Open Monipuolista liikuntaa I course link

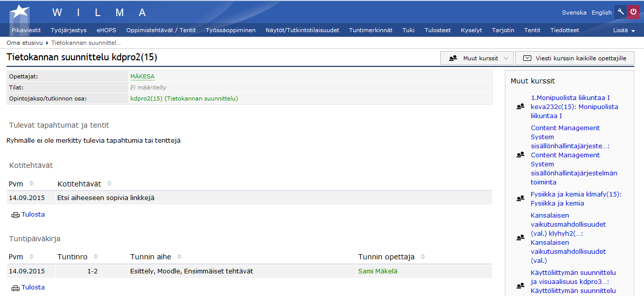[575, 107]
